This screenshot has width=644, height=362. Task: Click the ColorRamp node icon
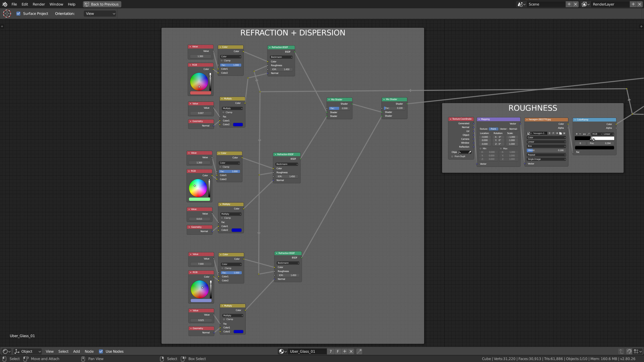[575, 120]
